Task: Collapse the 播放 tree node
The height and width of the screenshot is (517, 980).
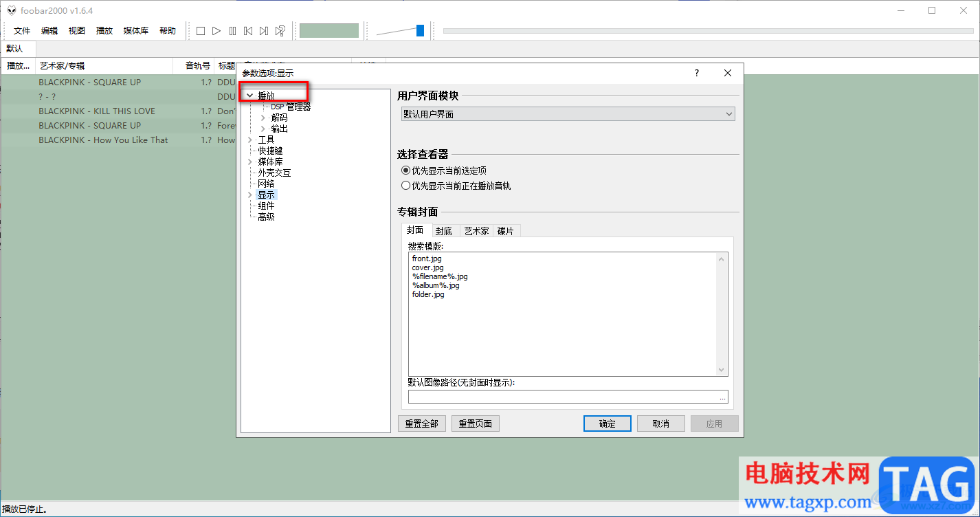Action: coord(249,96)
